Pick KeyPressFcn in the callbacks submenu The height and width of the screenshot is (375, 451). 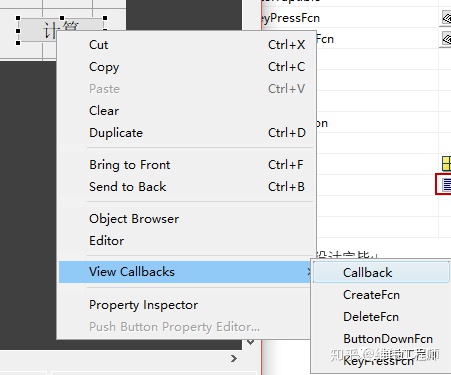[381, 361]
